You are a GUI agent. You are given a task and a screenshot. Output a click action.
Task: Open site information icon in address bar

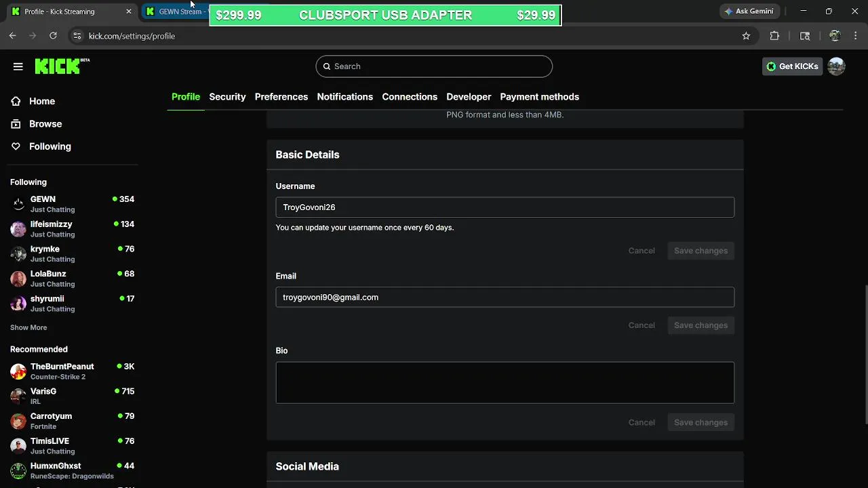pyautogui.click(x=77, y=36)
